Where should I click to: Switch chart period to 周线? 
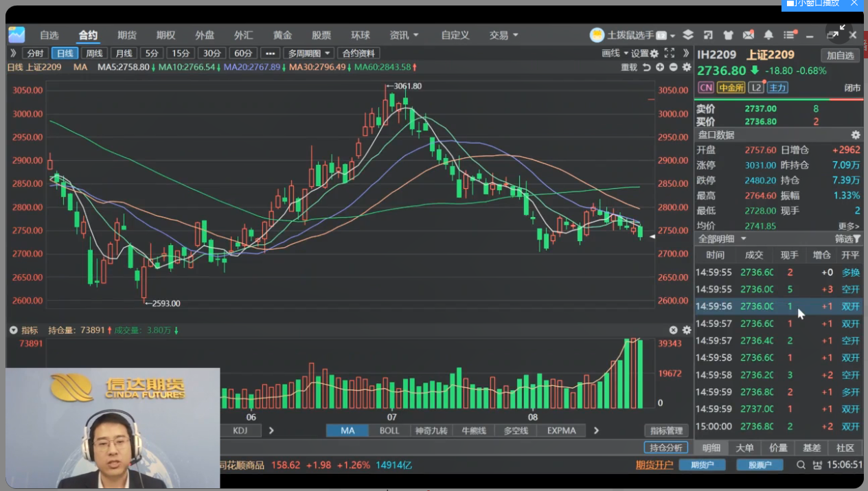tap(93, 54)
